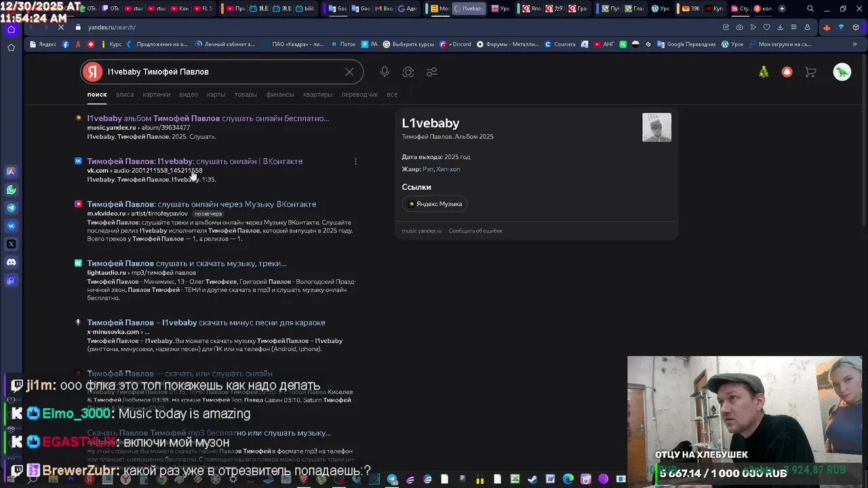
Task: Open Telegram from the Windows taskbar
Action: [x=392, y=479]
